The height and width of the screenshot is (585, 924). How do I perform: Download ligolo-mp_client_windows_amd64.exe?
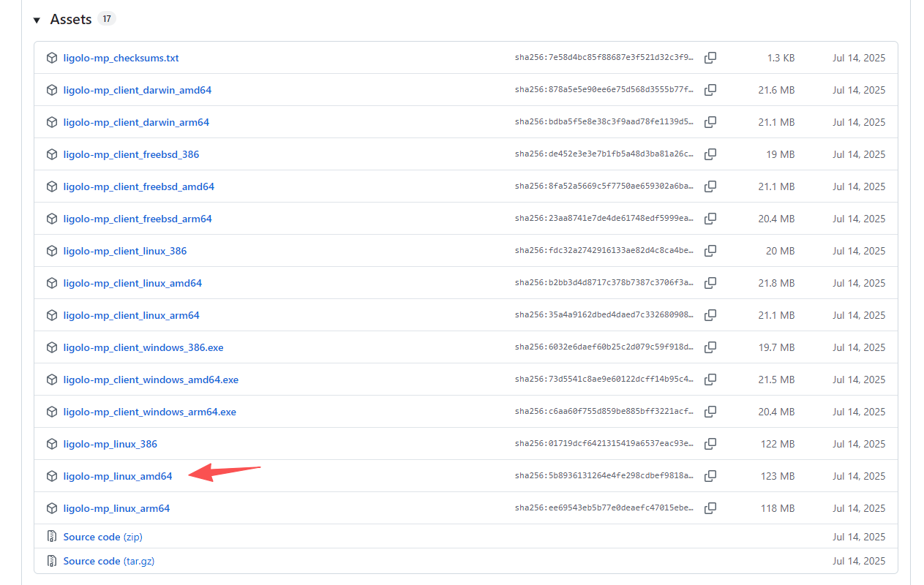[151, 380]
